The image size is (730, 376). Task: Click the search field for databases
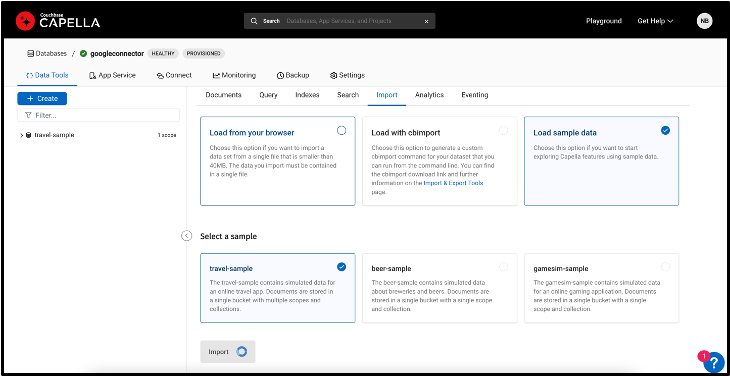pos(339,21)
